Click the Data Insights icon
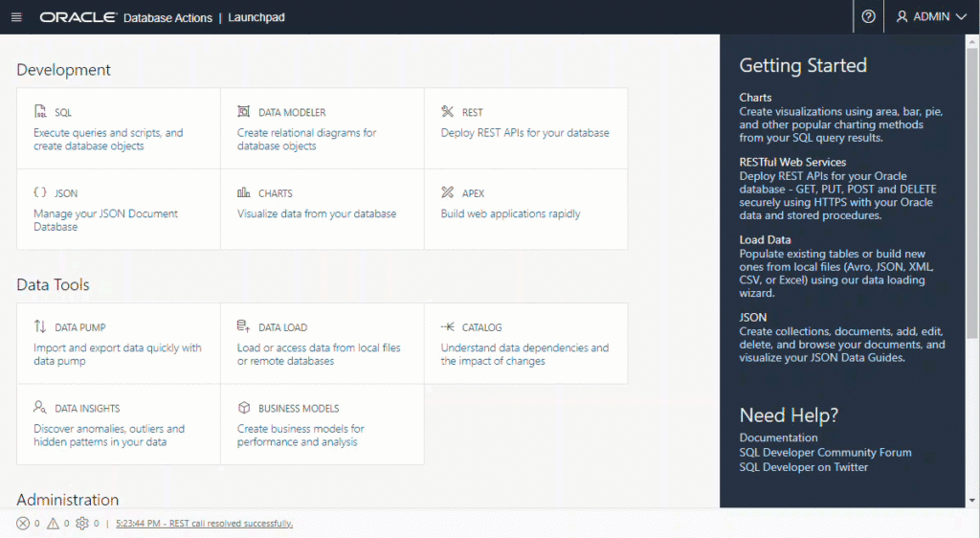 [x=40, y=408]
